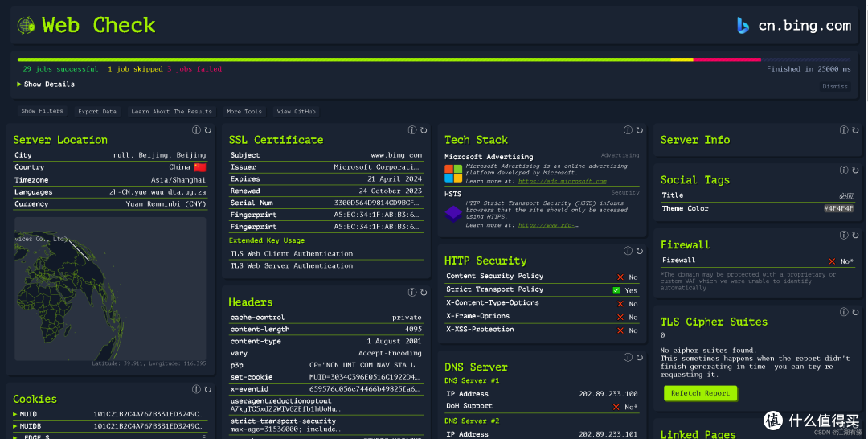Open info icon on DNS Server card
The image size is (868, 439).
628,357
